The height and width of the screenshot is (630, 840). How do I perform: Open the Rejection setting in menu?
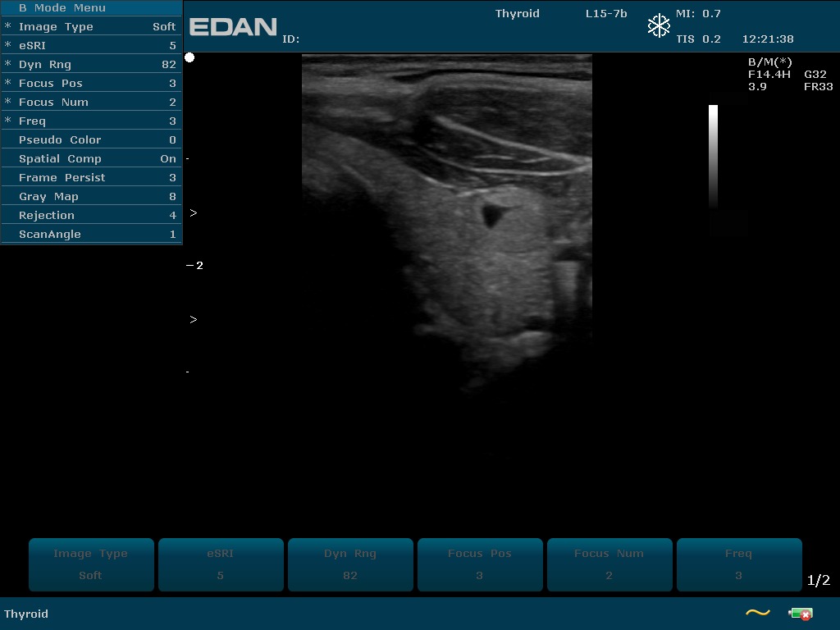click(91, 216)
